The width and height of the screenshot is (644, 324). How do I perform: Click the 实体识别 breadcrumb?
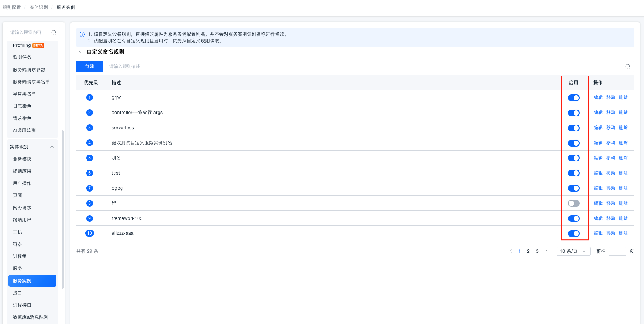(x=39, y=7)
